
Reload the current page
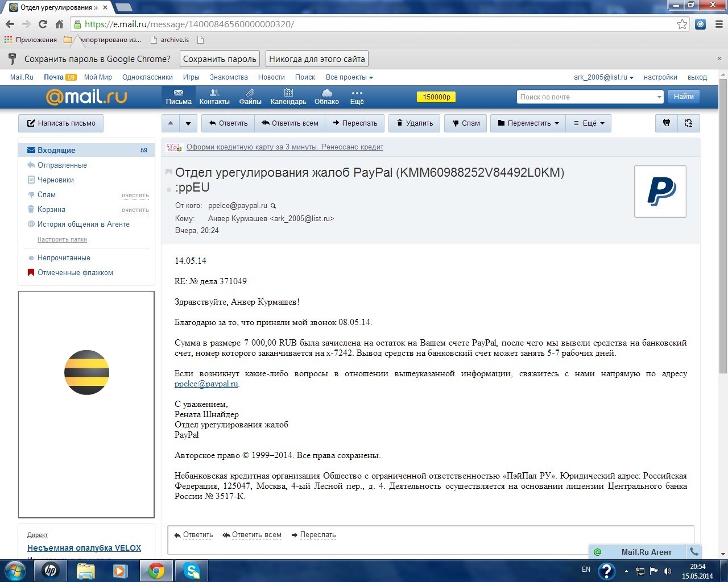(43, 24)
